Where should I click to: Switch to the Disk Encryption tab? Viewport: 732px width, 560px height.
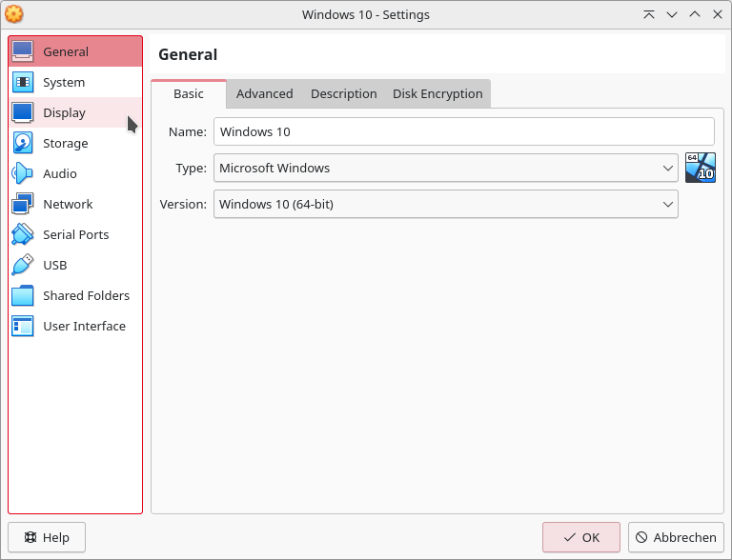(437, 93)
